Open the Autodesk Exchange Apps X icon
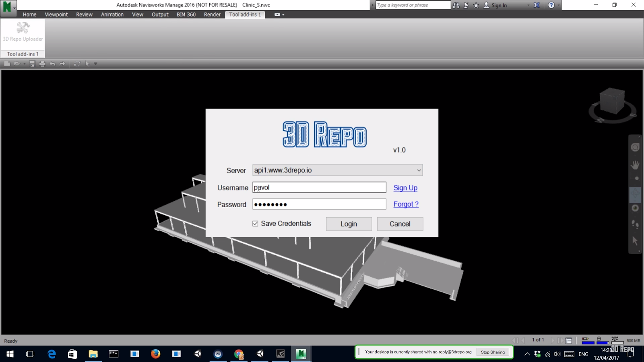Image resolution: width=644 pixels, height=362 pixels. (537, 5)
